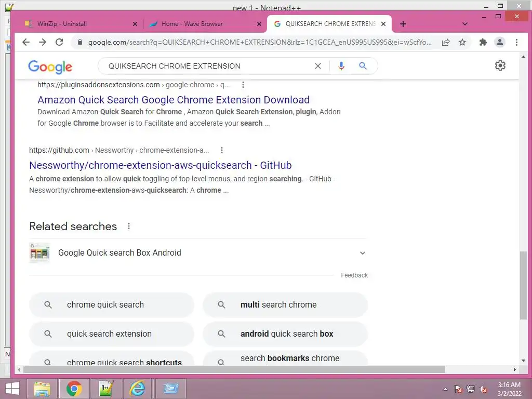Go back to the previous page
The width and height of the screenshot is (532, 399).
26,42
